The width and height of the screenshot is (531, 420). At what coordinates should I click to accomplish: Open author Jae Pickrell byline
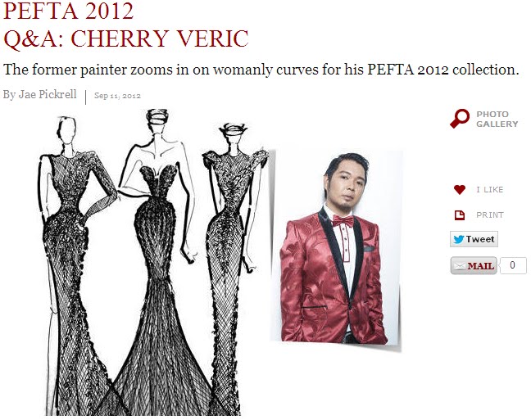[40, 94]
